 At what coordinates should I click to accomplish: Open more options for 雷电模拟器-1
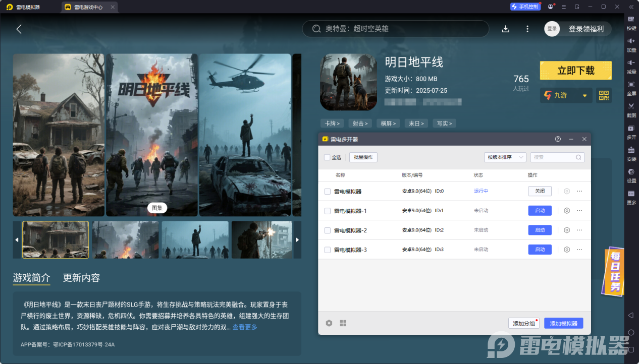(579, 211)
